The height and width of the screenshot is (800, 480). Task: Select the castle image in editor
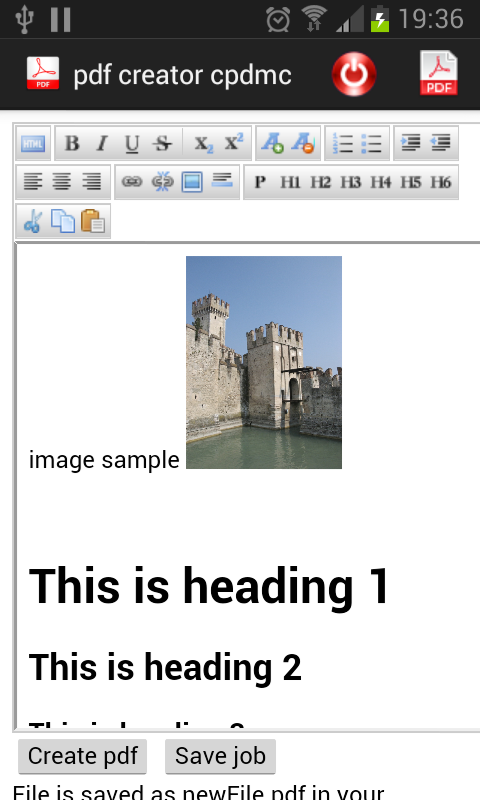(264, 362)
